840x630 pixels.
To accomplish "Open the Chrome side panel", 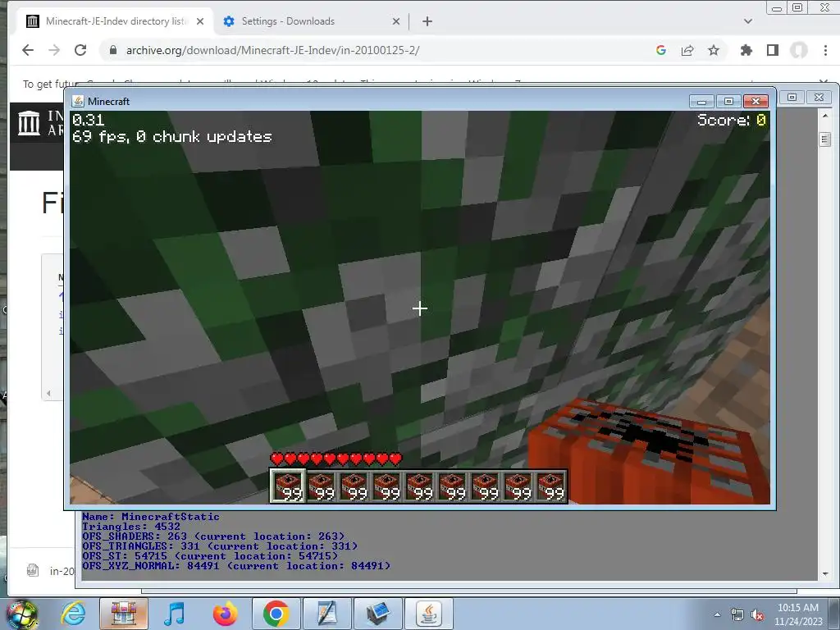I will [x=773, y=50].
